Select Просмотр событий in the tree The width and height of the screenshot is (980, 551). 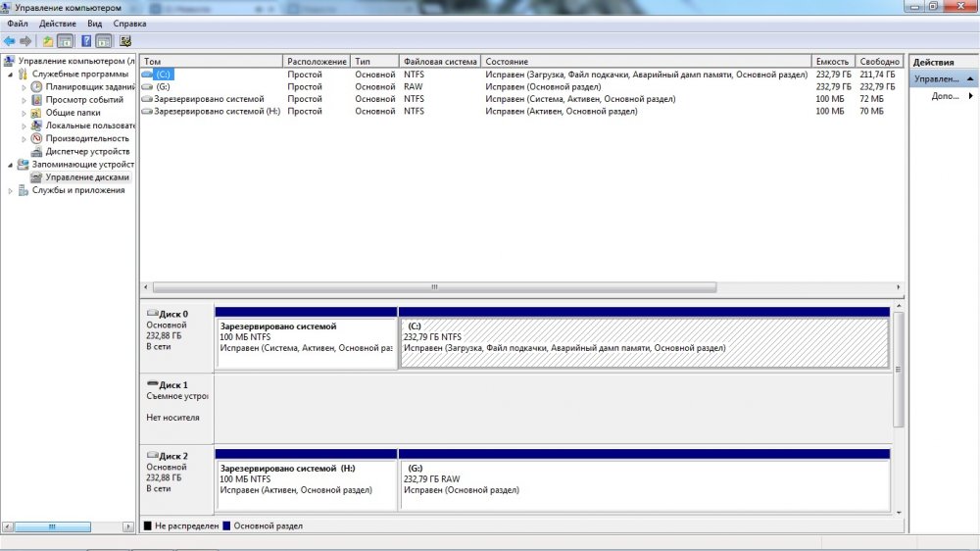click(x=83, y=99)
